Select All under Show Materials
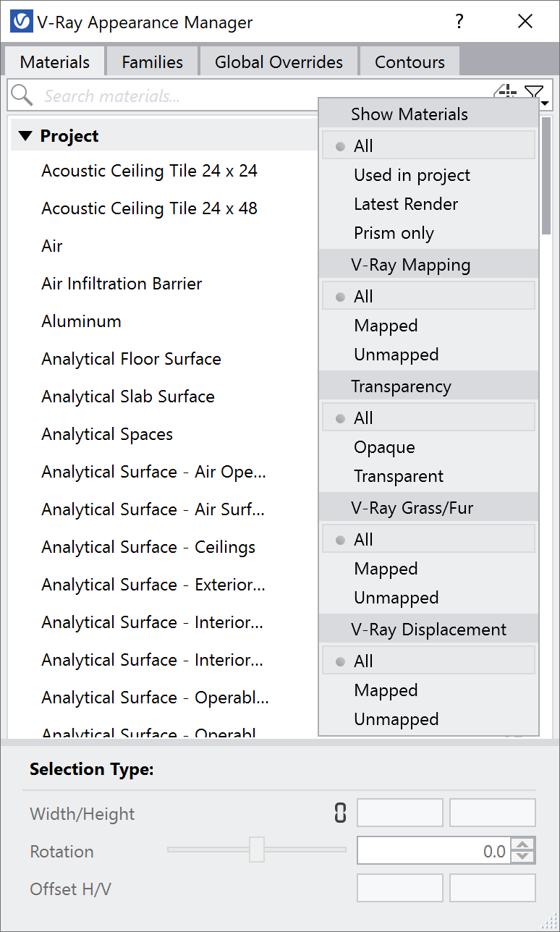 [428, 145]
